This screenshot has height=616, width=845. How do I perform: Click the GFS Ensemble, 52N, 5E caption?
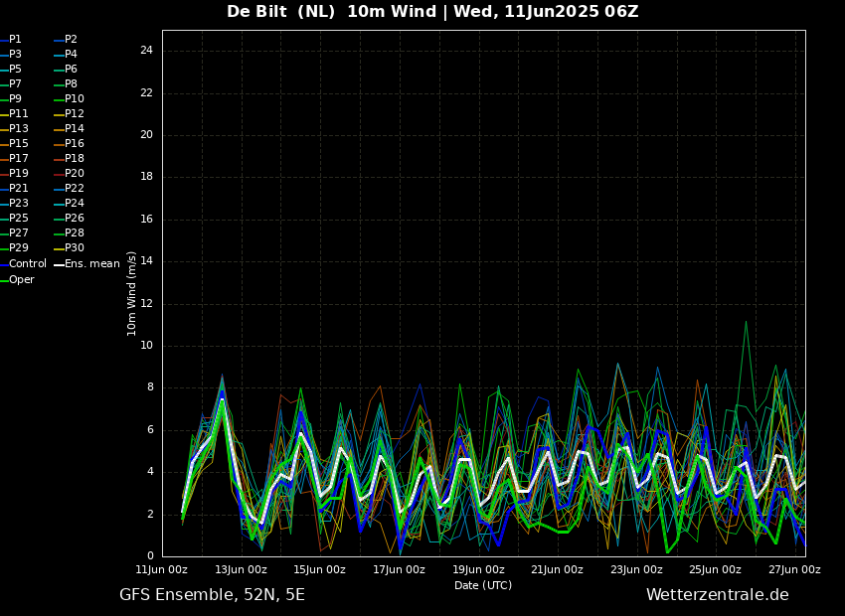tap(212, 595)
